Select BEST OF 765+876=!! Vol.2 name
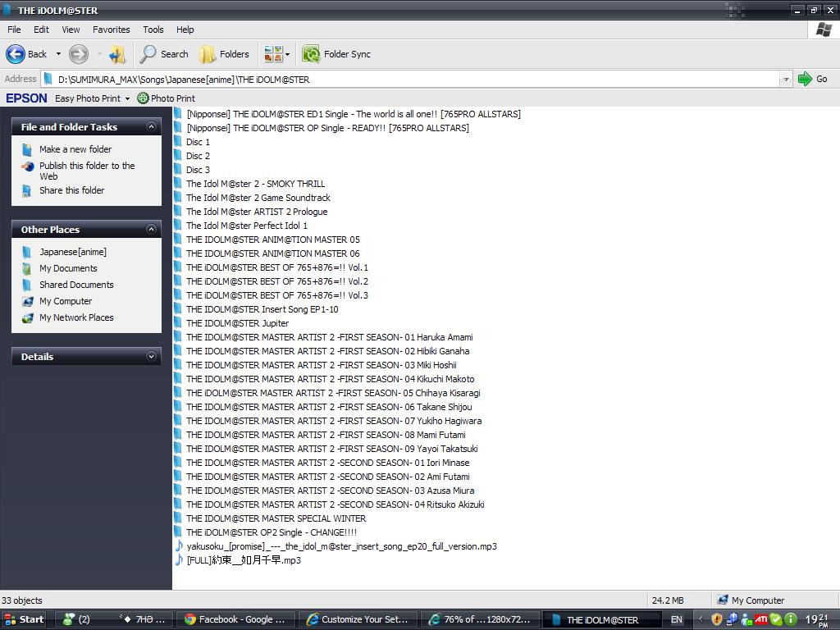Viewport: 840px width, 630px height. tap(277, 281)
